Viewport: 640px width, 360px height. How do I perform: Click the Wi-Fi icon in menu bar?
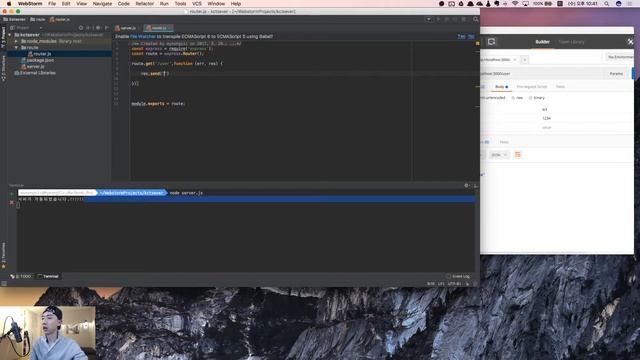pyautogui.click(x=515, y=4)
